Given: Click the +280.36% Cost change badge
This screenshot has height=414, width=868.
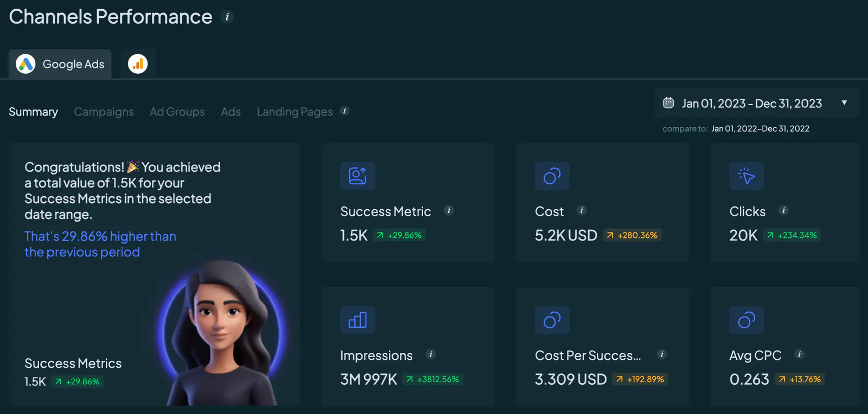Looking at the screenshot, I should (632, 235).
